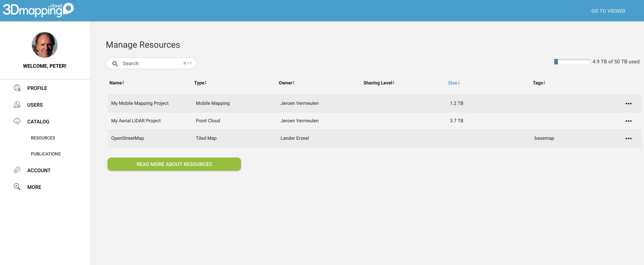Sort table by Owner column
This screenshot has width=644, height=265.
(x=287, y=83)
